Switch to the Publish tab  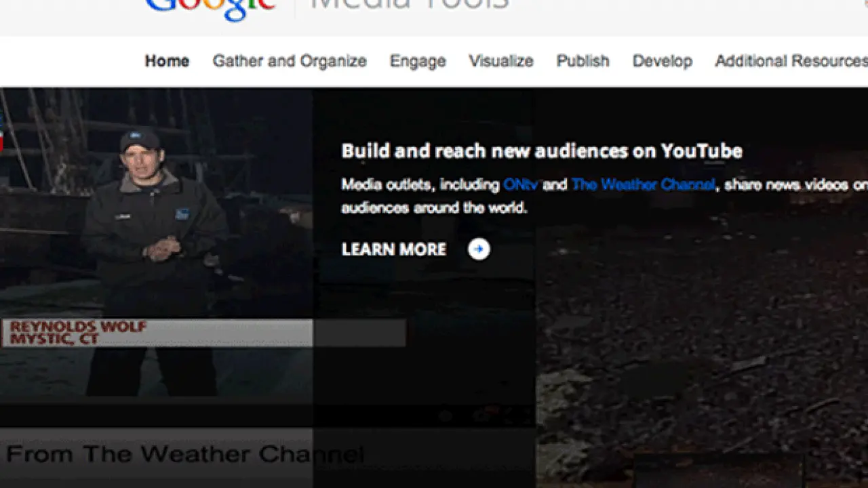(x=583, y=61)
